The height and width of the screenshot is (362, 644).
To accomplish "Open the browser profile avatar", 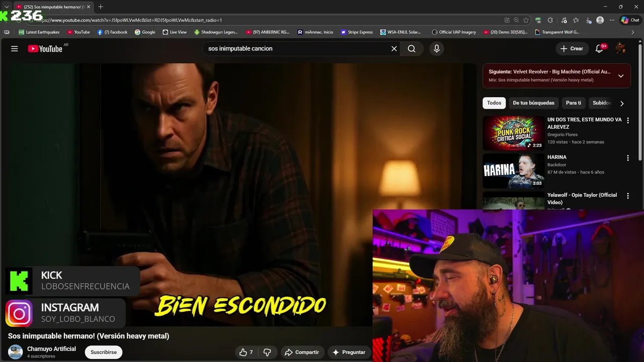I will pyautogui.click(x=600, y=20).
